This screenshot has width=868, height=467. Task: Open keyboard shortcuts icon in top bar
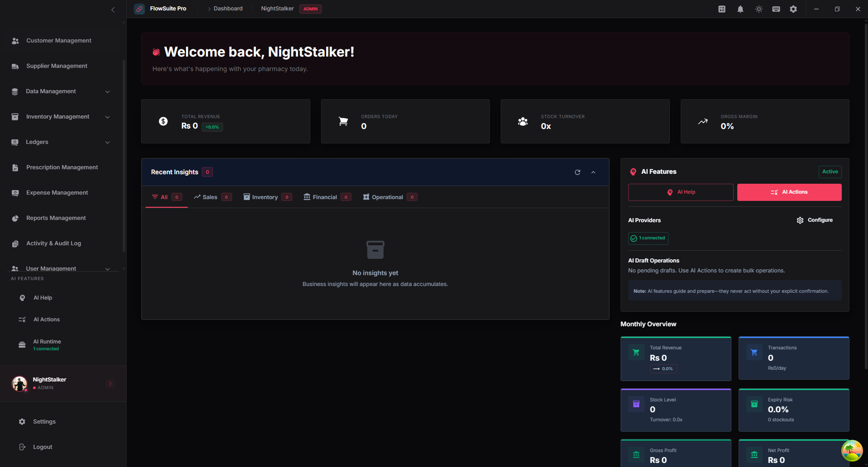pyautogui.click(x=776, y=9)
